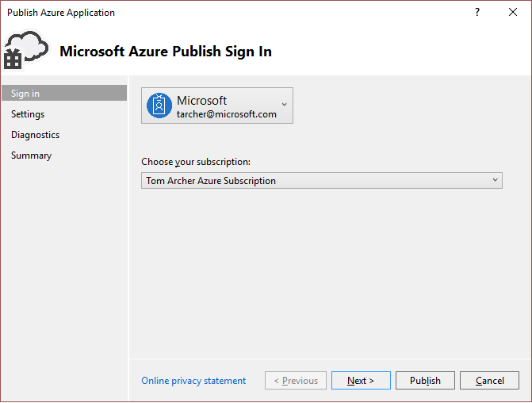Screen dimensions: 532x403
Task: Select the Sign in step
Action: coord(64,94)
